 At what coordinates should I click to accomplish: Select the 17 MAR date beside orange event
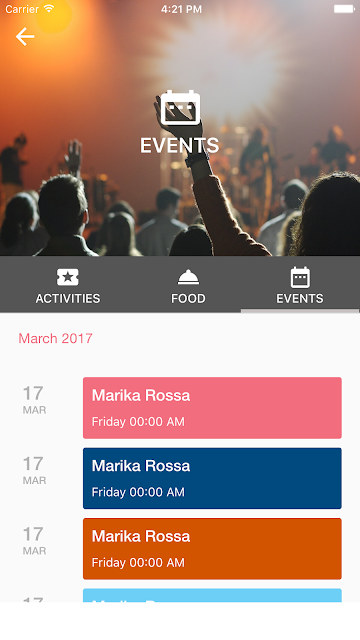34,541
